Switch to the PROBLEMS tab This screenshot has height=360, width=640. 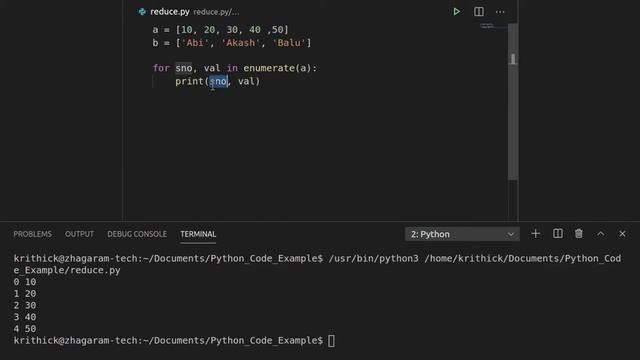click(33, 234)
